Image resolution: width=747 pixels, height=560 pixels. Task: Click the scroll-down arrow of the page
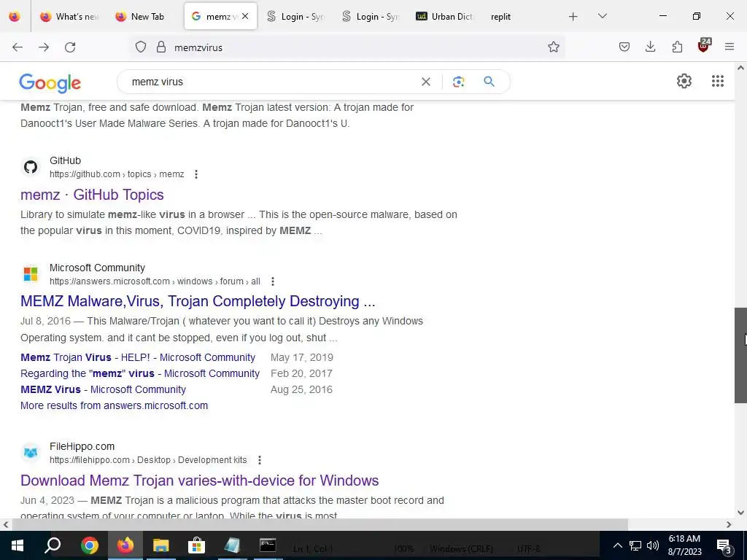740,513
